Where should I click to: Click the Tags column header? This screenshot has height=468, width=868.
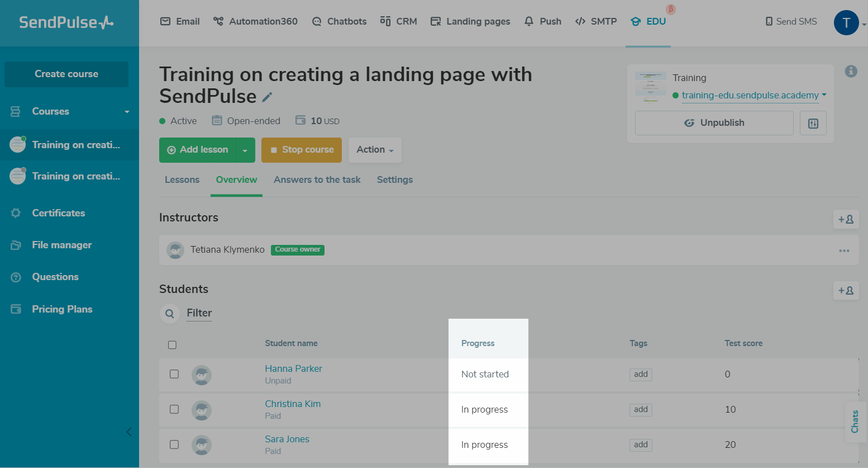point(638,343)
